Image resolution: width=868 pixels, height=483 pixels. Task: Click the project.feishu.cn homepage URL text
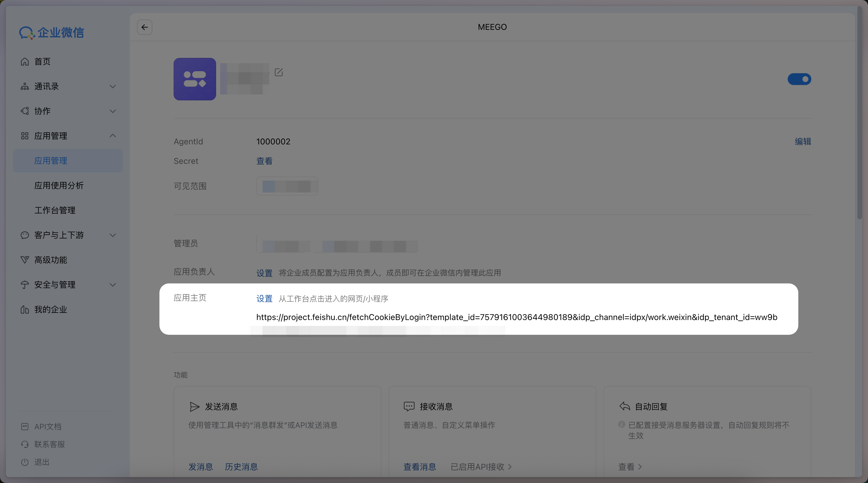click(517, 317)
